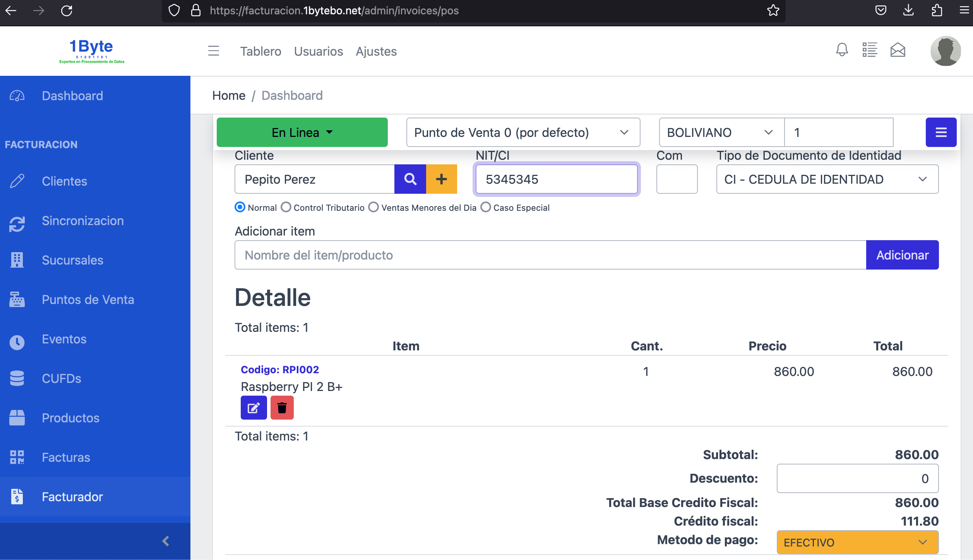Edit the Raspberry PI 2 B+ item
The height and width of the screenshot is (560, 973).
coord(254,408)
